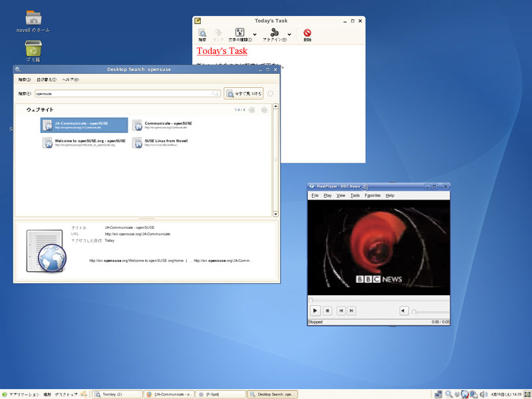Click the search icon in Tomboy toolbar

[202, 34]
